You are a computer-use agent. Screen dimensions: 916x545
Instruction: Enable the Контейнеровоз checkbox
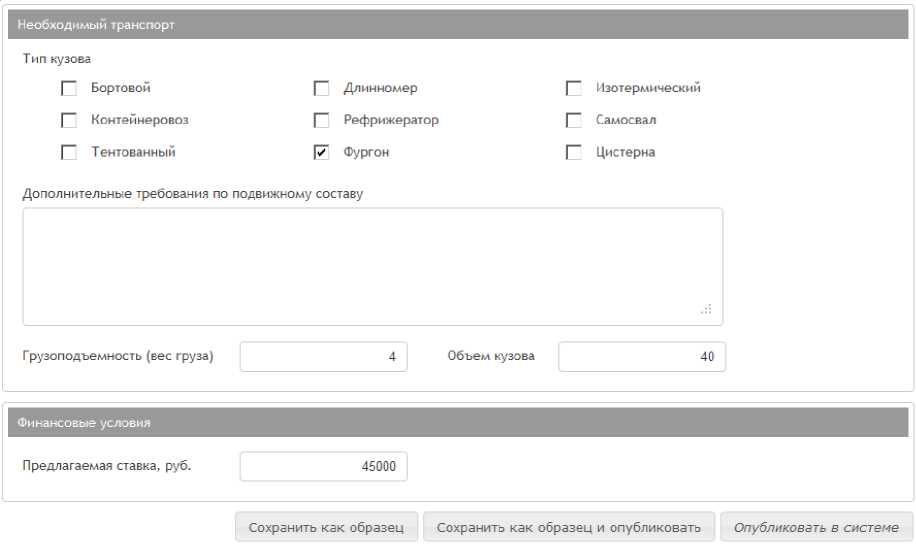coord(69,121)
